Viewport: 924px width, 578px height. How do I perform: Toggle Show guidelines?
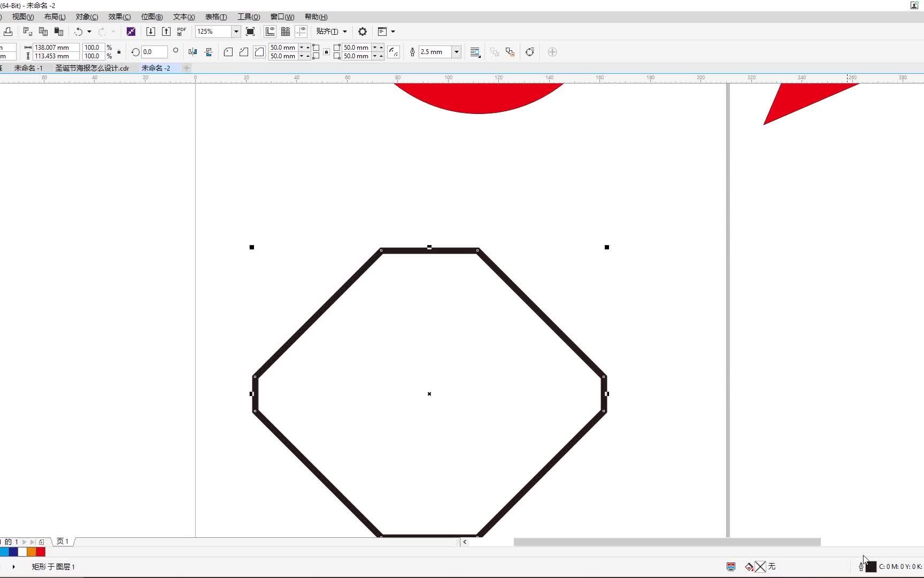tap(301, 32)
